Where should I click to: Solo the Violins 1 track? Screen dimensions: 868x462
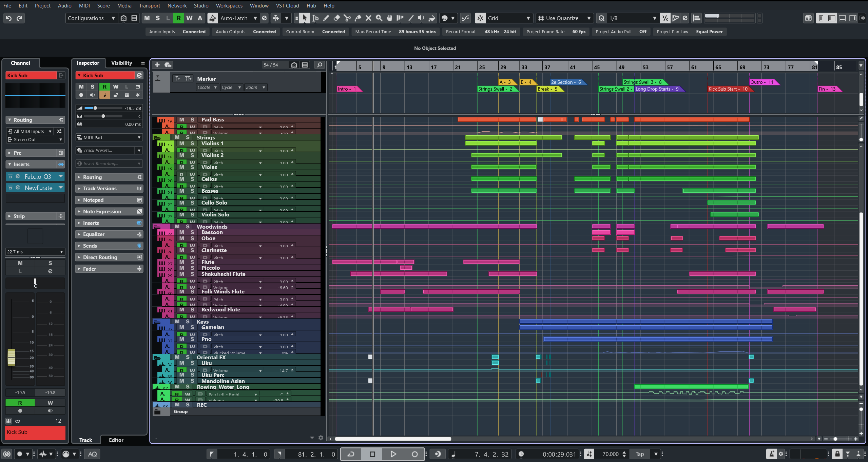point(192,143)
